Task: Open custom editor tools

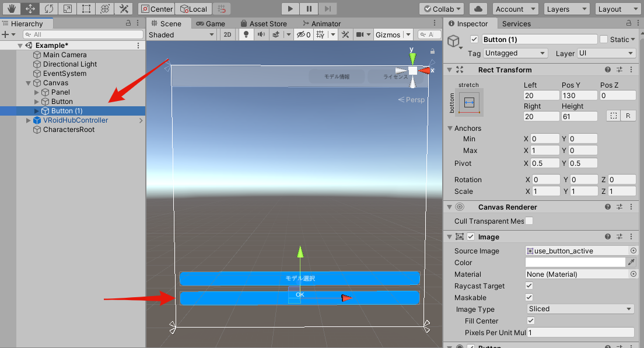Action: pos(124,9)
